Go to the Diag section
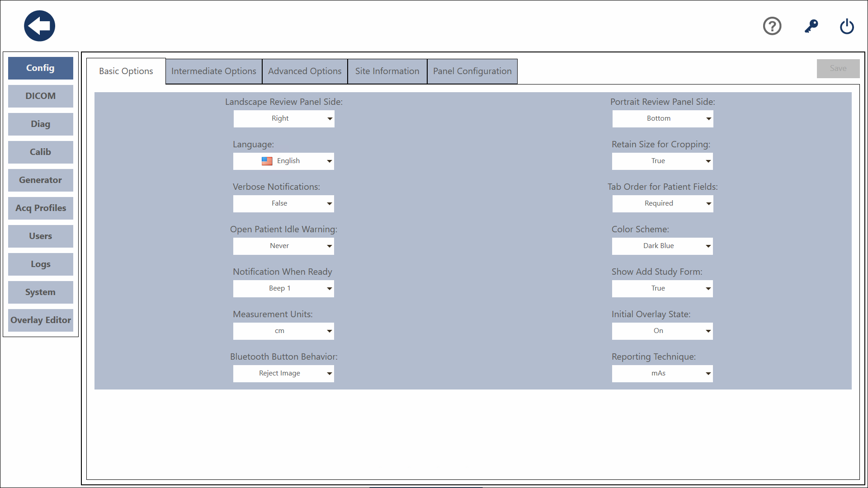The height and width of the screenshot is (488, 868). pyautogui.click(x=41, y=124)
